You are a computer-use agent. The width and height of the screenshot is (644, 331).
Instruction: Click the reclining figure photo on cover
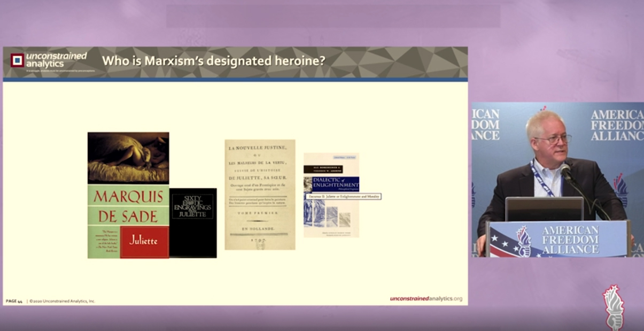(128, 158)
